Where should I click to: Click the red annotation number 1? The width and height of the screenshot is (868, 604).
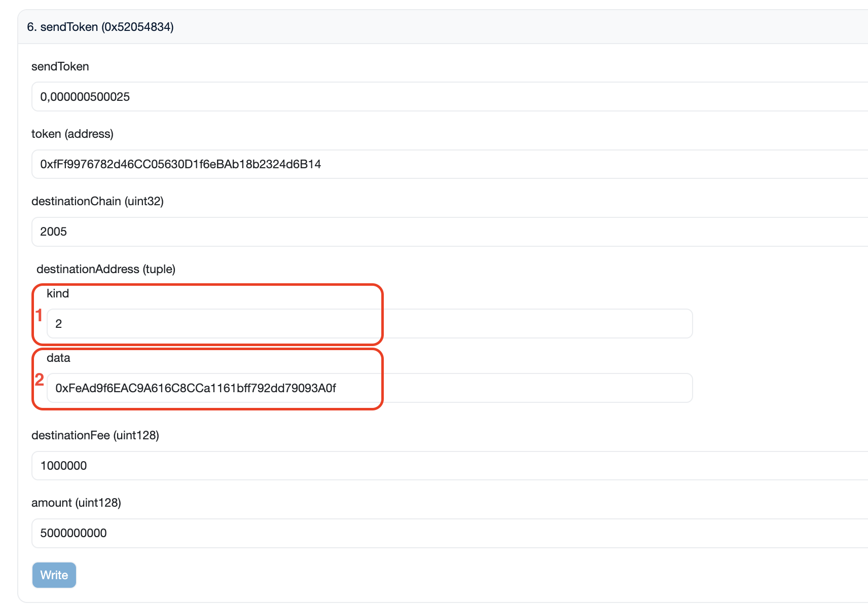tap(39, 315)
